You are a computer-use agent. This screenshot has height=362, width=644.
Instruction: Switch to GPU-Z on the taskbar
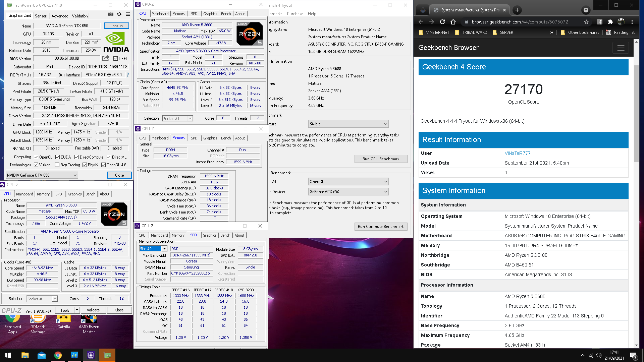[x=107, y=355]
